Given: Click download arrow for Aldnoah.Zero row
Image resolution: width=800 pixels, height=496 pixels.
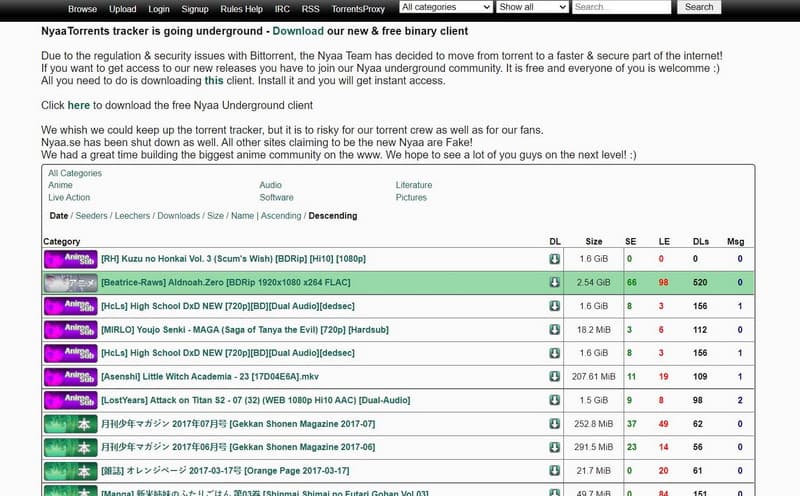Looking at the screenshot, I should (x=554, y=282).
